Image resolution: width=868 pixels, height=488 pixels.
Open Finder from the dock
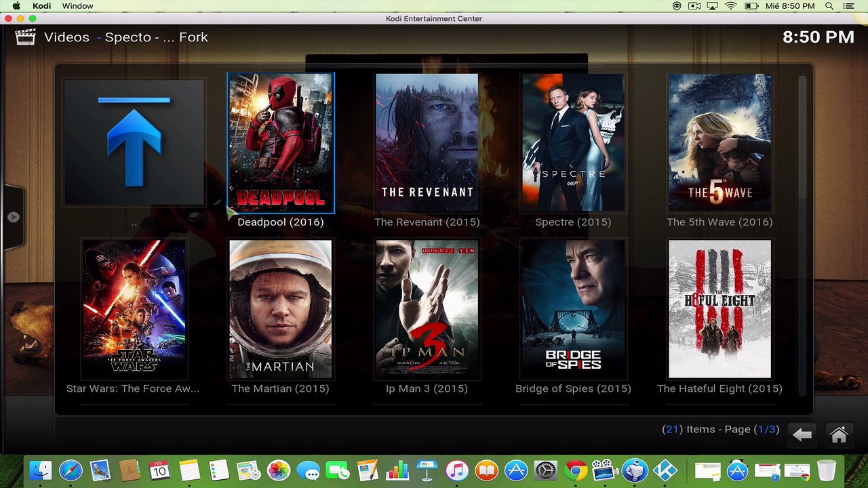(41, 470)
